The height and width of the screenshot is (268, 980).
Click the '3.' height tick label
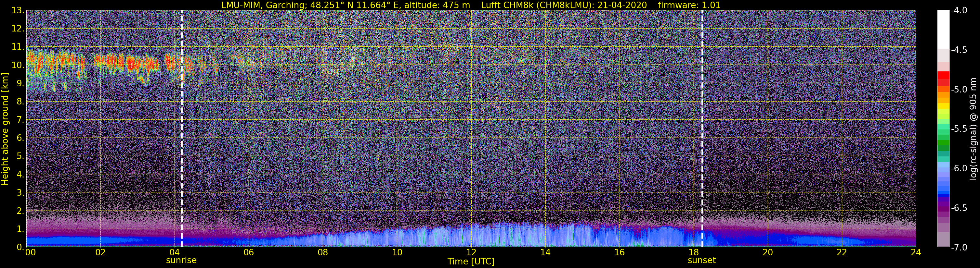pyautogui.click(x=20, y=193)
